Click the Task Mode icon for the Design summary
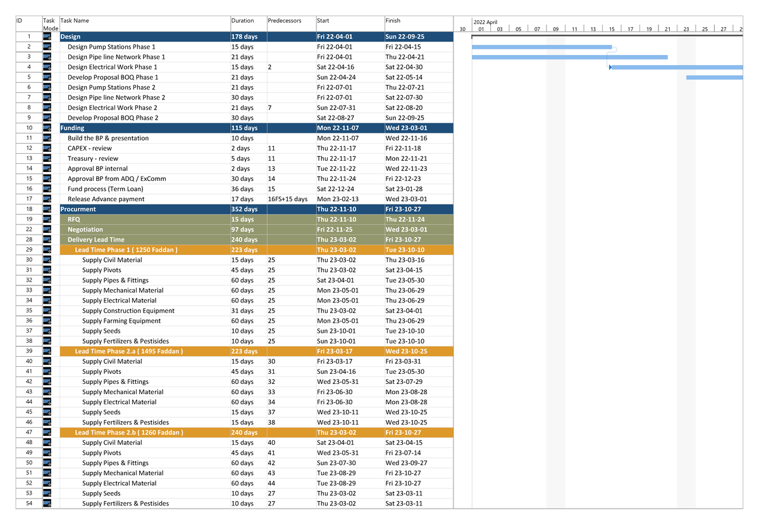 [x=47, y=37]
